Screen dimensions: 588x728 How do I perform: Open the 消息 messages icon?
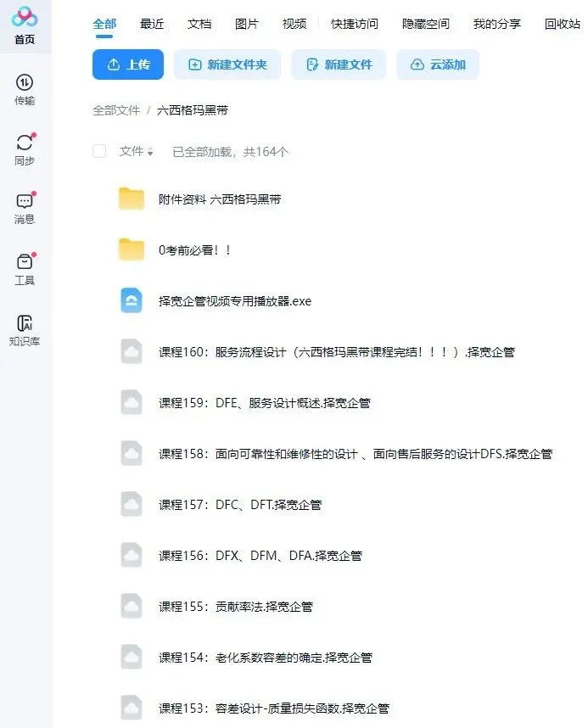point(25,201)
